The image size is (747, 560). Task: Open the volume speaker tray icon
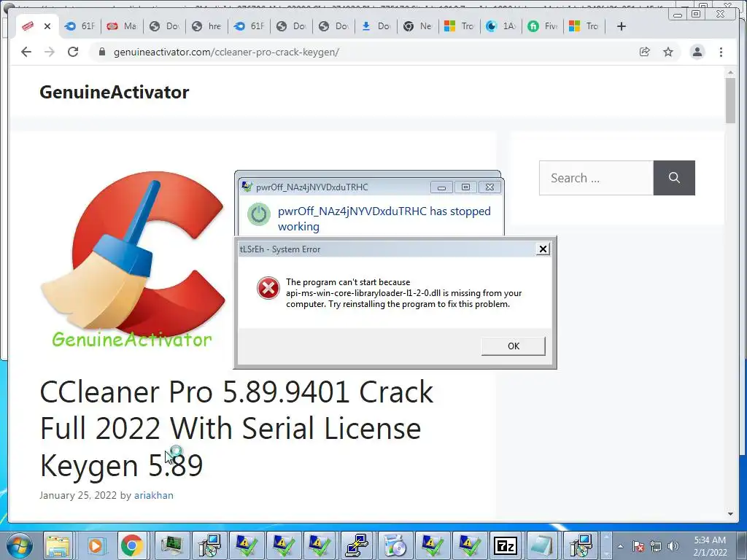[x=673, y=546]
